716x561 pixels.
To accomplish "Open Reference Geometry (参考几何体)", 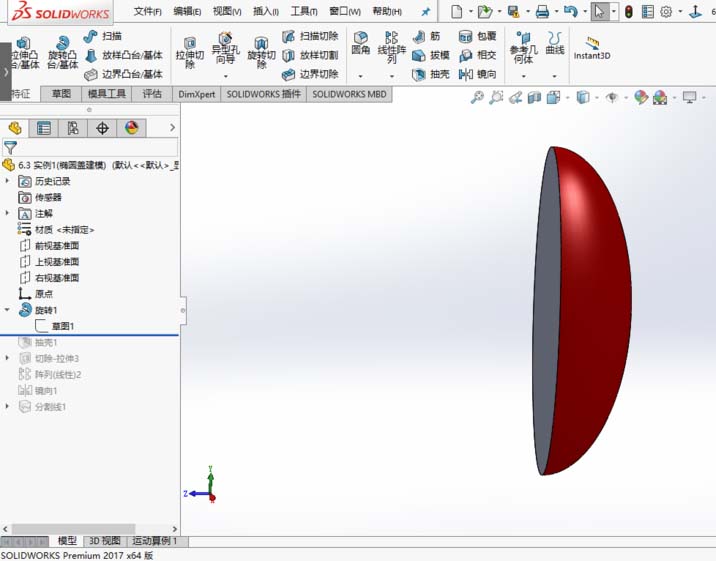I will [x=523, y=47].
